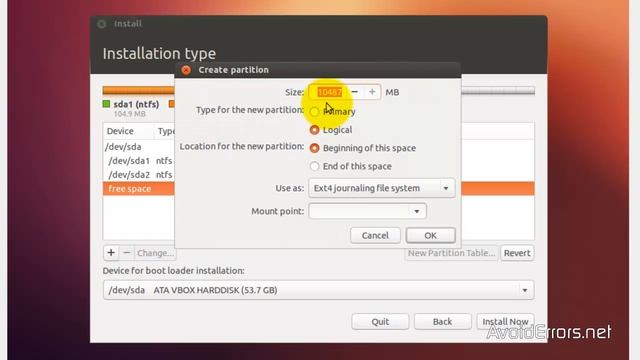Click the sda1 (ntfs) legend label

(x=136, y=104)
